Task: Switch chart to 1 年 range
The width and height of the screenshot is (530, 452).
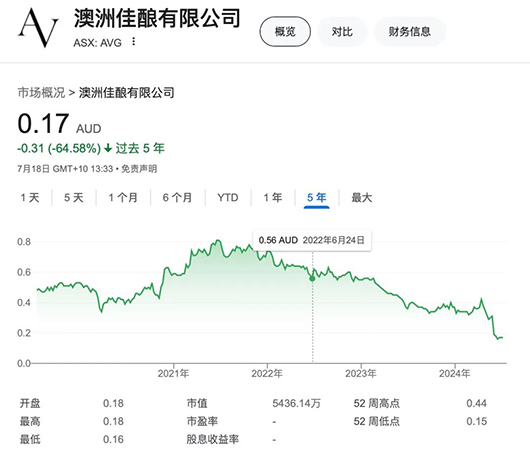Action: pos(273,197)
